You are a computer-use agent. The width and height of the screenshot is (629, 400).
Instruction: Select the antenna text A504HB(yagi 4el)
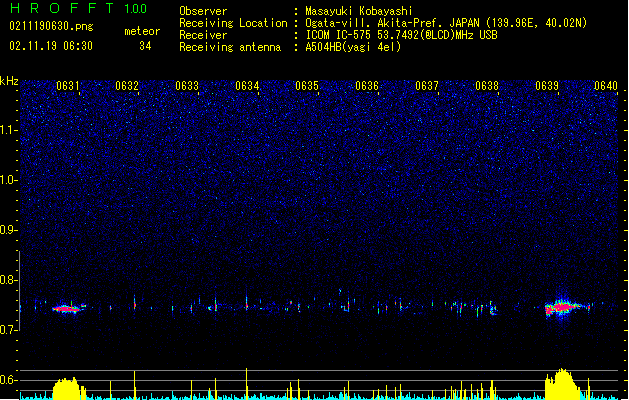coord(353,47)
